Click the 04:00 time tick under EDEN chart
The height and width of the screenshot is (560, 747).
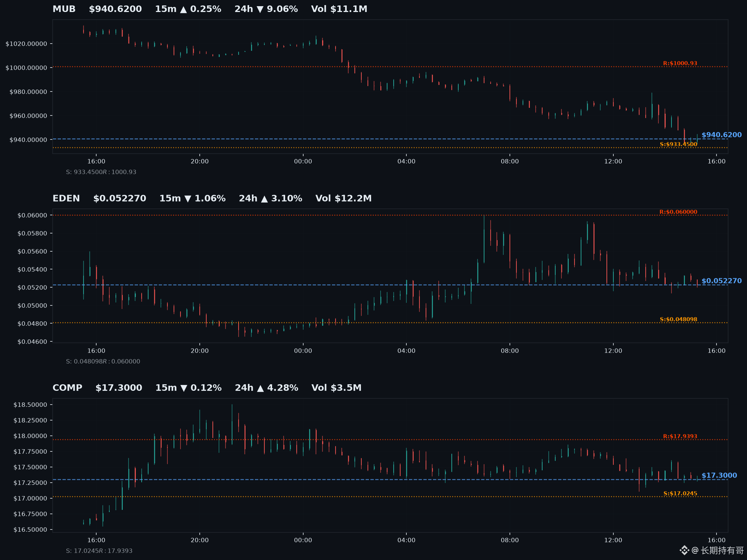tap(406, 351)
